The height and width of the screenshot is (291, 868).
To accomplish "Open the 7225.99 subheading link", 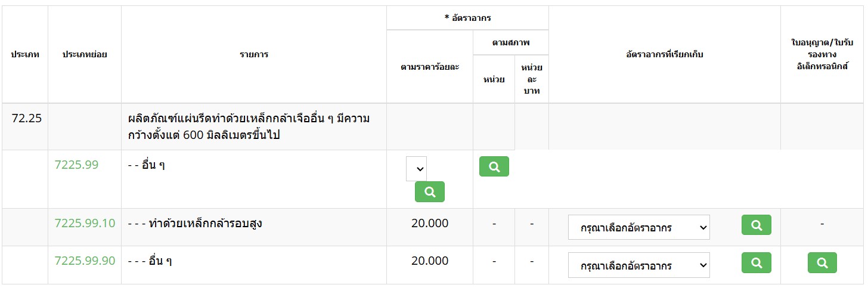I will coord(76,165).
